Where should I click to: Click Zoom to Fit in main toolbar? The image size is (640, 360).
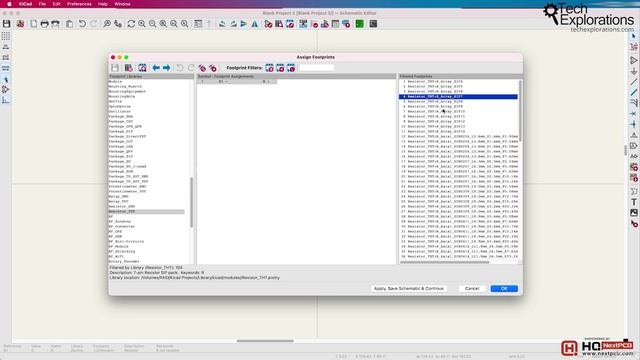click(x=163, y=24)
